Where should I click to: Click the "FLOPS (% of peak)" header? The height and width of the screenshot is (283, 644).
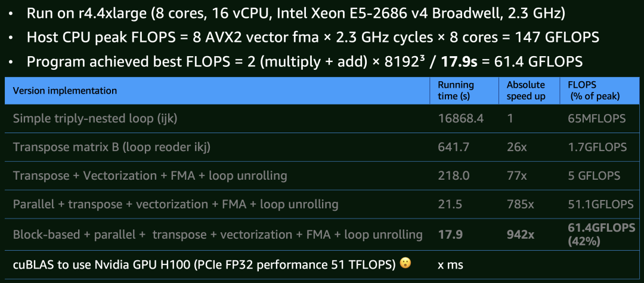pos(594,91)
